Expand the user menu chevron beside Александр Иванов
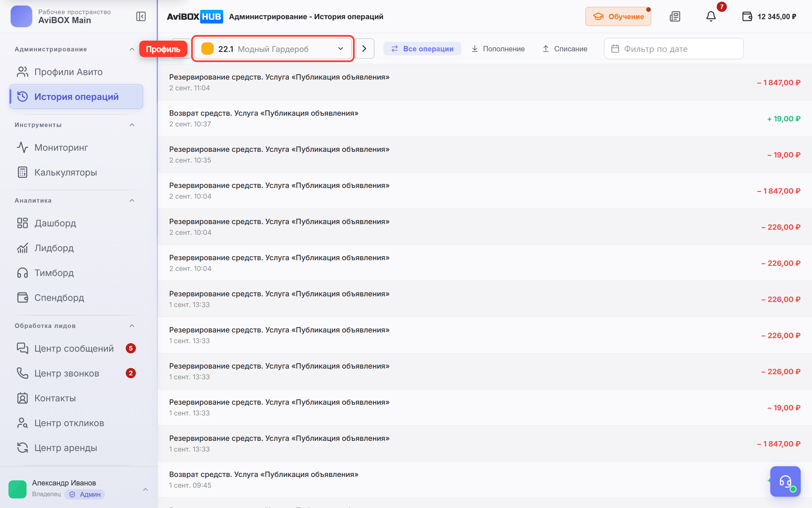This screenshot has height=508, width=812. tap(145, 489)
